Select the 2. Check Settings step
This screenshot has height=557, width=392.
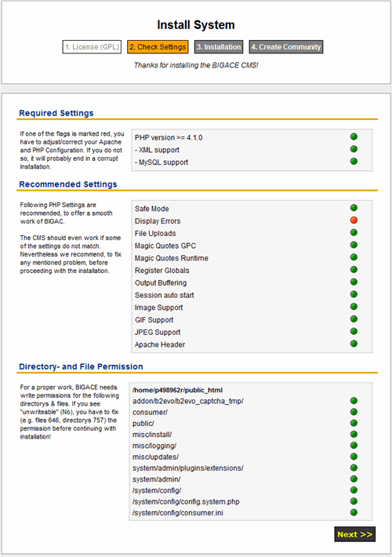point(158,47)
